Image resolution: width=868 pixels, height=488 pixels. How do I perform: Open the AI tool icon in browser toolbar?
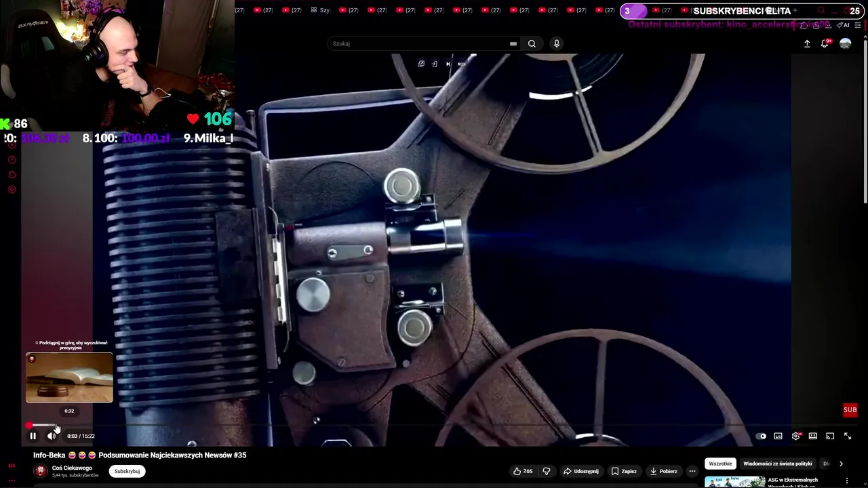click(843, 25)
